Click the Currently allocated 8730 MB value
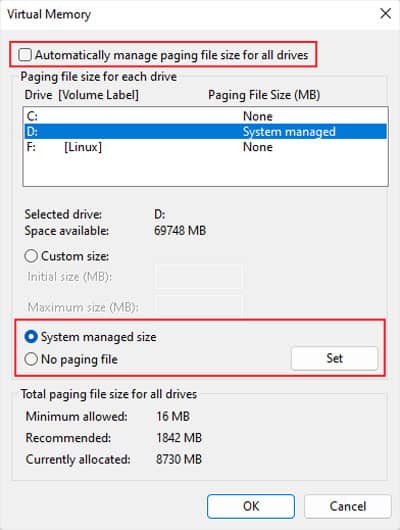 point(179,459)
